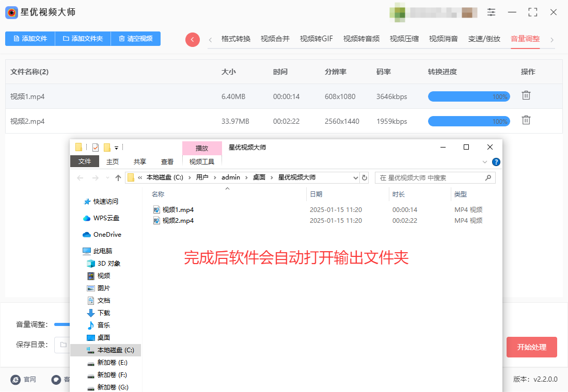The image size is (568, 392).
Task: Delete 视频1.mp4 using its trash icon
Action: coord(526,95)
